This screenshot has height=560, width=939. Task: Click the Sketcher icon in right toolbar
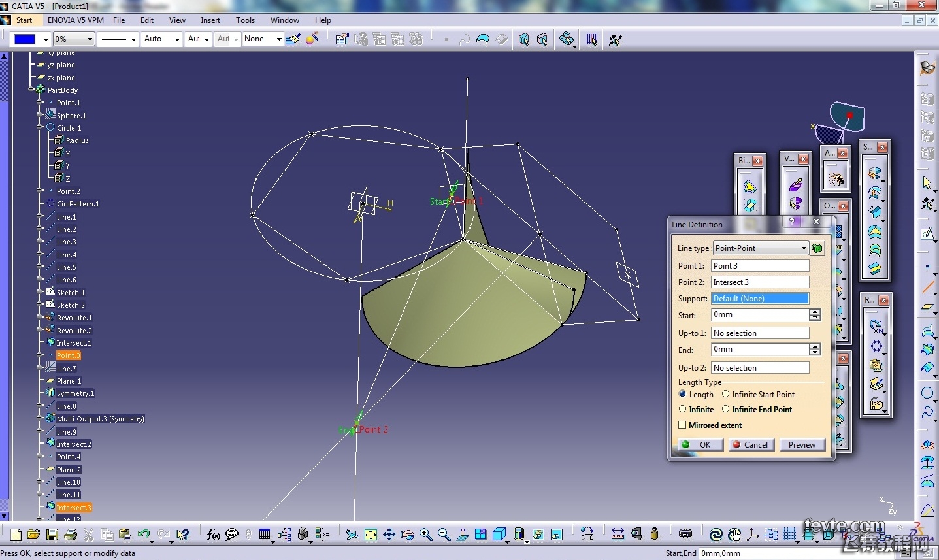[927, 233]
